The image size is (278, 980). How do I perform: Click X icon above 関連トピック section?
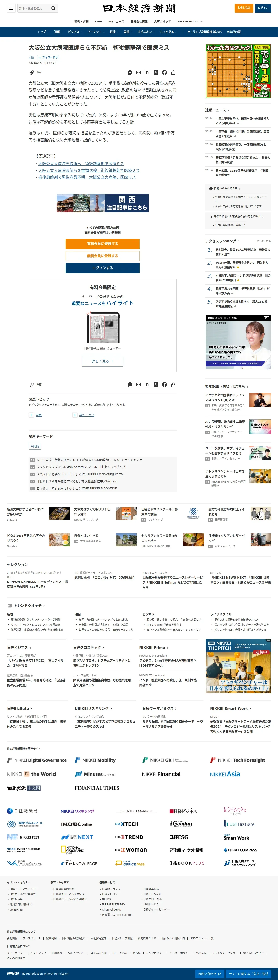[x=156, y=385]
